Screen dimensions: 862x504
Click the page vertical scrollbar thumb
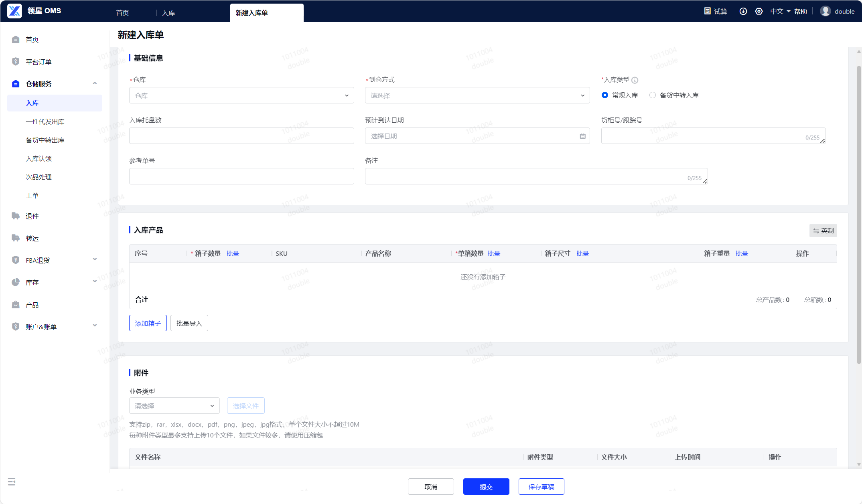click(859, 215)
